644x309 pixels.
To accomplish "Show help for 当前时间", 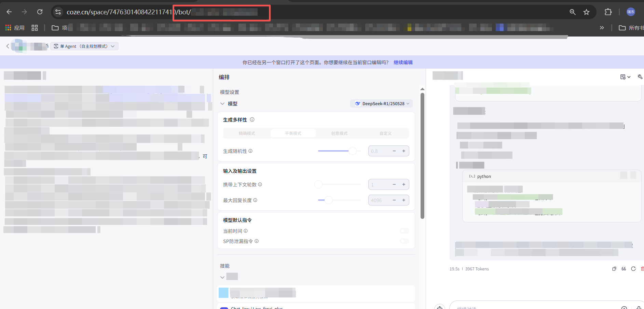I will tap(246, 231).
